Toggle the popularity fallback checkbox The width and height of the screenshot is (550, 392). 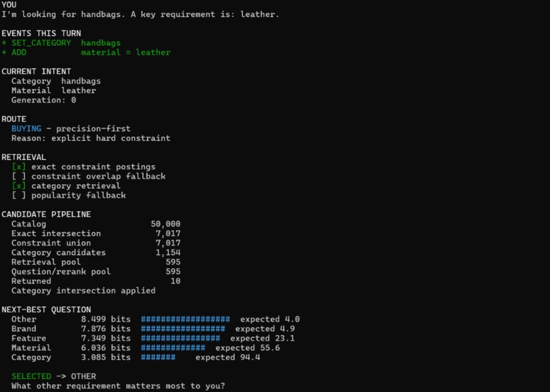[x=18, y=195]
